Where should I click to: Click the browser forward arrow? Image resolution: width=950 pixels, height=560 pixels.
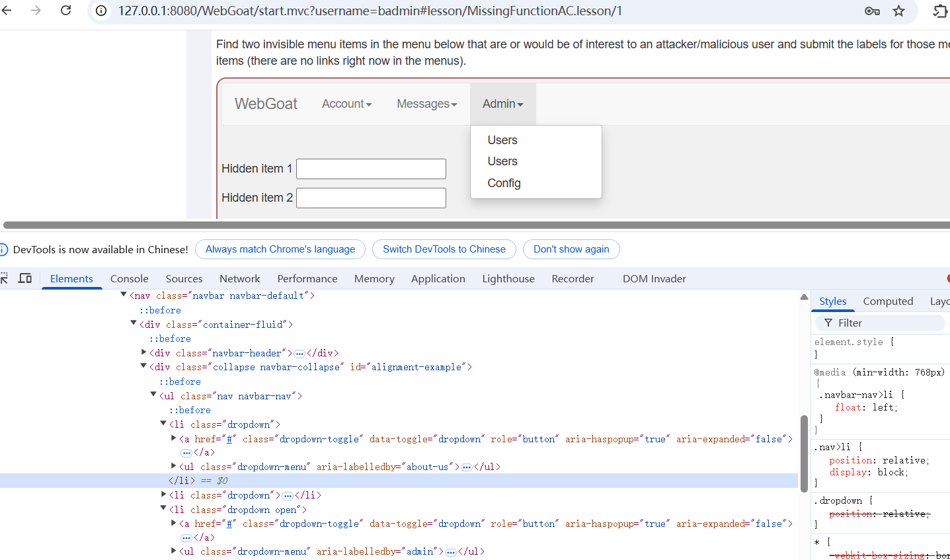[x=36, y=11]
